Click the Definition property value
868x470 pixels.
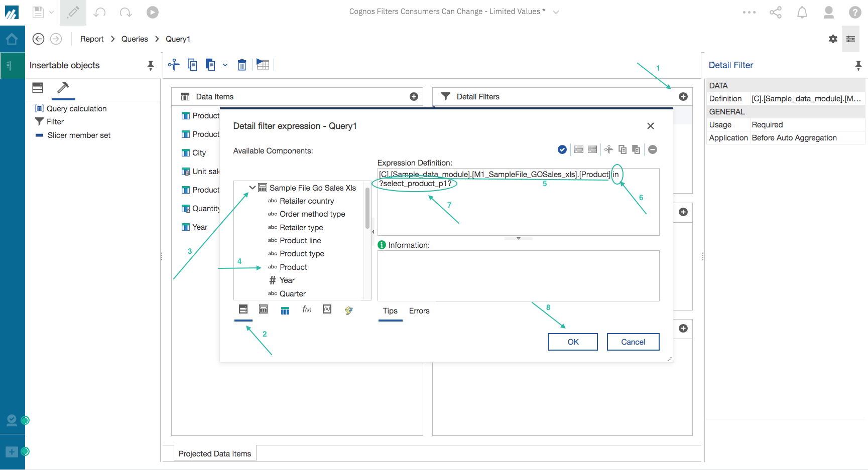[x=807, y=99]
